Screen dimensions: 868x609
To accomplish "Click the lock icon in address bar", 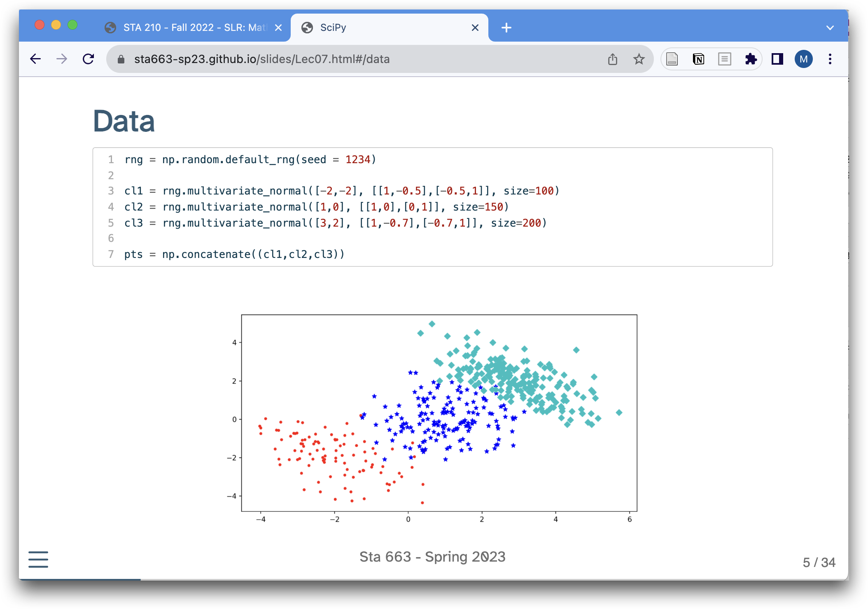I will tap(121, 59).
